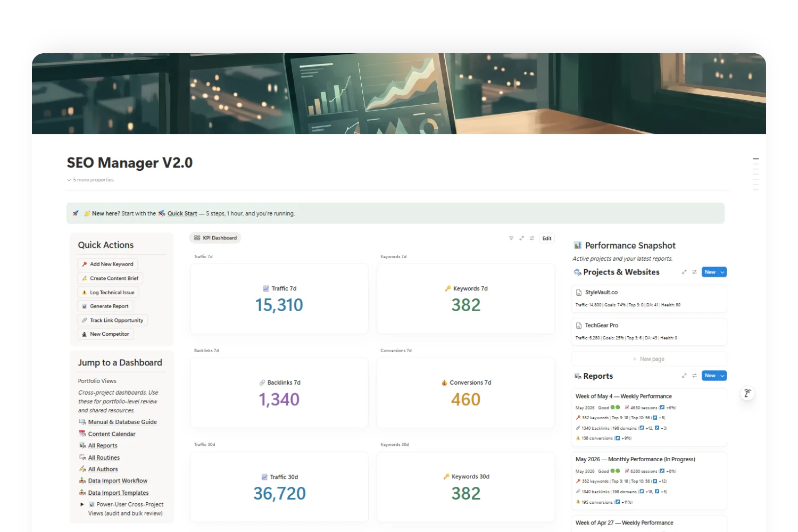Screen dimensions: 798x532
Task: Click the Projects & Websites globe icon
Action: [x=577, y=272]
